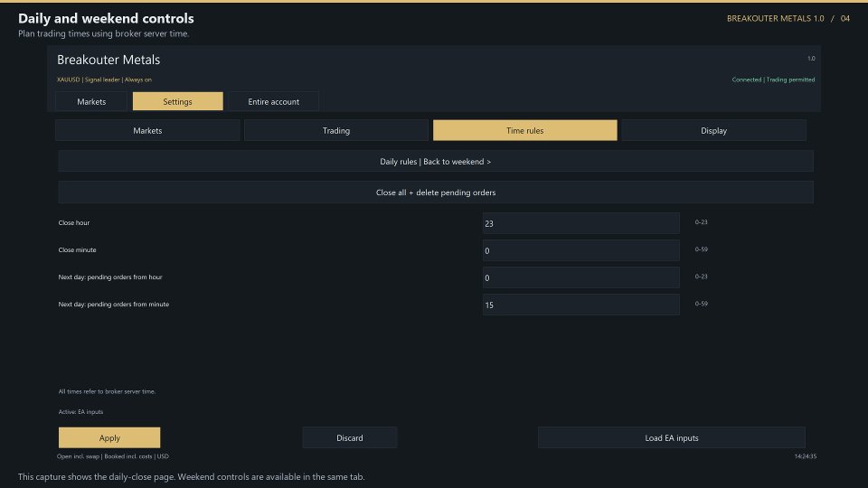Click Open incl. swap | Booked incl. costs | USD footer
Image resolution: width=868 pixels, height=488 pixels.
point(113,456)
